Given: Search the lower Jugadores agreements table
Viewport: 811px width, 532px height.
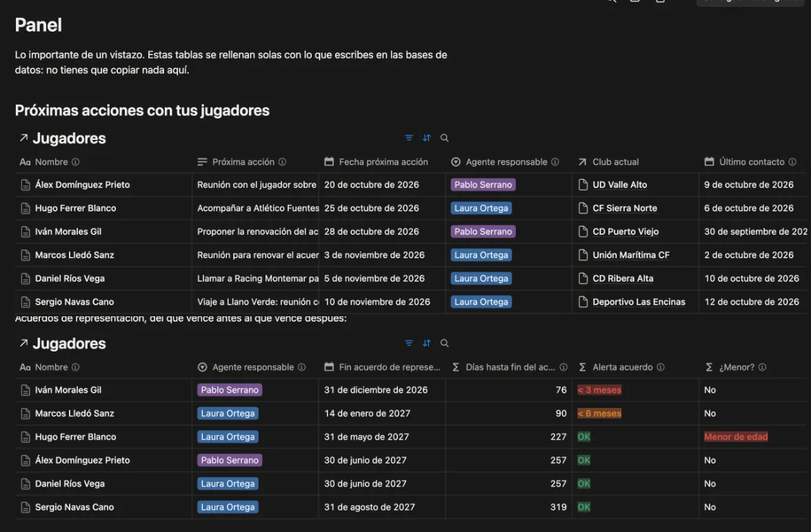Looking at the screenshot, I should coord(444,343).
